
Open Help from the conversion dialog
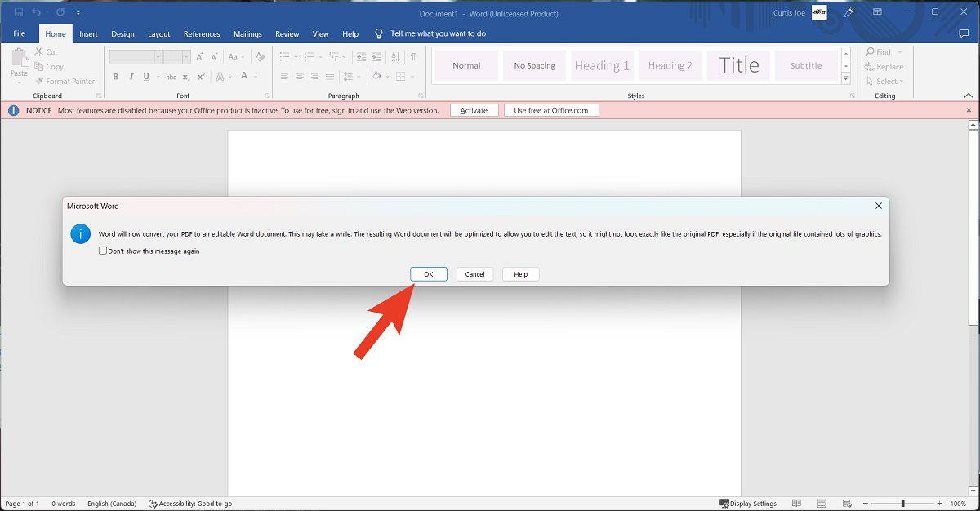coord(520,274)
